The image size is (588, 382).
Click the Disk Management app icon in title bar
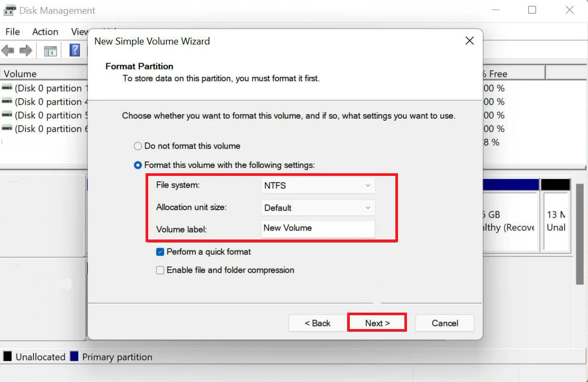point(10,10)
